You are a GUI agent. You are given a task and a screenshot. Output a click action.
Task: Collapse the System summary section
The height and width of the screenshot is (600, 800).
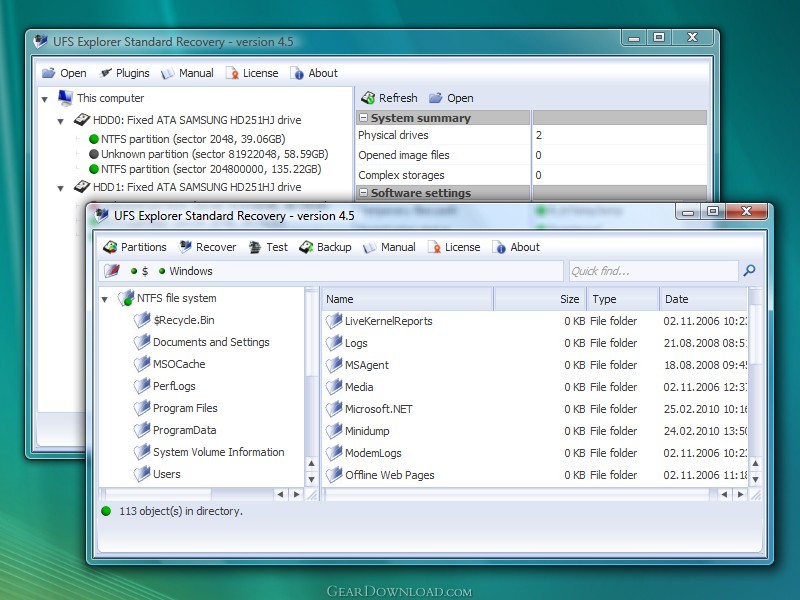click(x=363, y=118)
